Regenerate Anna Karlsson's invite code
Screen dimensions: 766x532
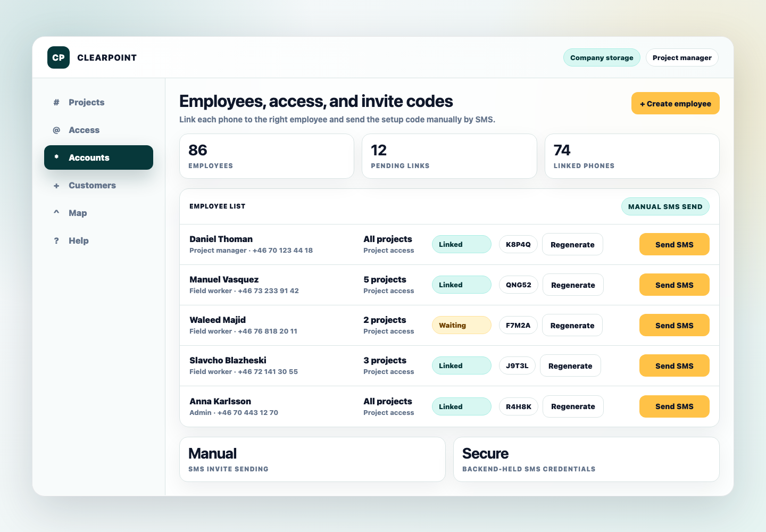click(573, 406)
